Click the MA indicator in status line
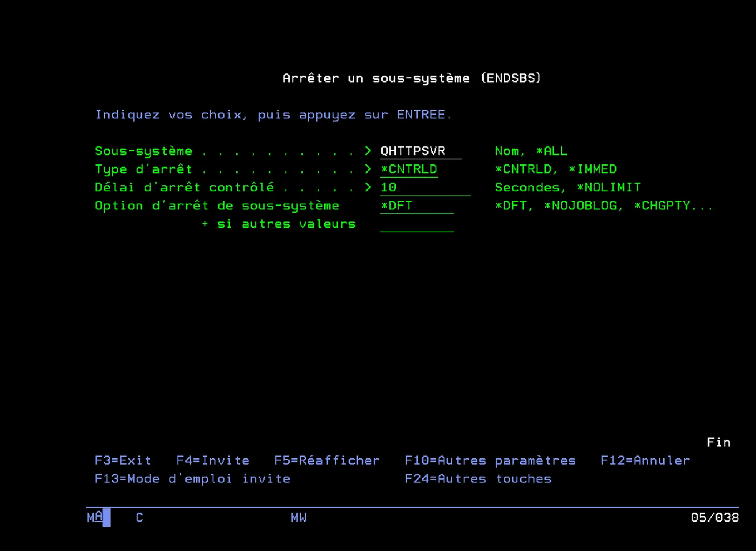Screen dimensions: 756x551 coord(94,518)
